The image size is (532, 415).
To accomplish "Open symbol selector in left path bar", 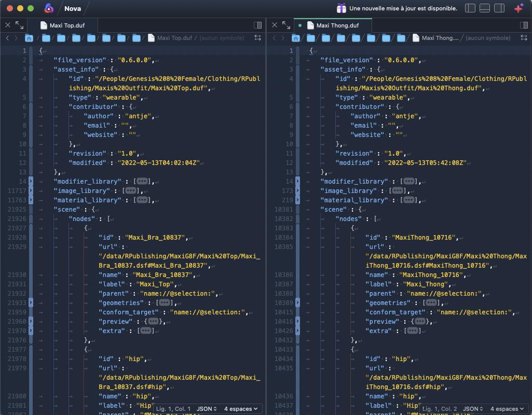I will click(x=222, y=38).
